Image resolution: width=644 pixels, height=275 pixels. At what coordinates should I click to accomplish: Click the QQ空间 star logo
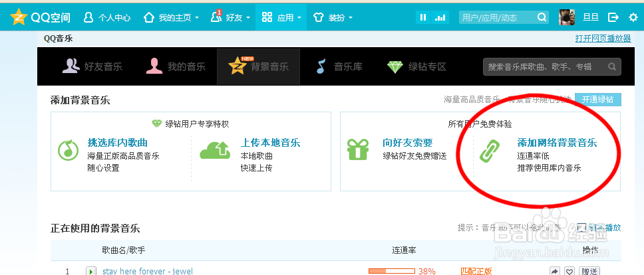click(x=19, y=17)
